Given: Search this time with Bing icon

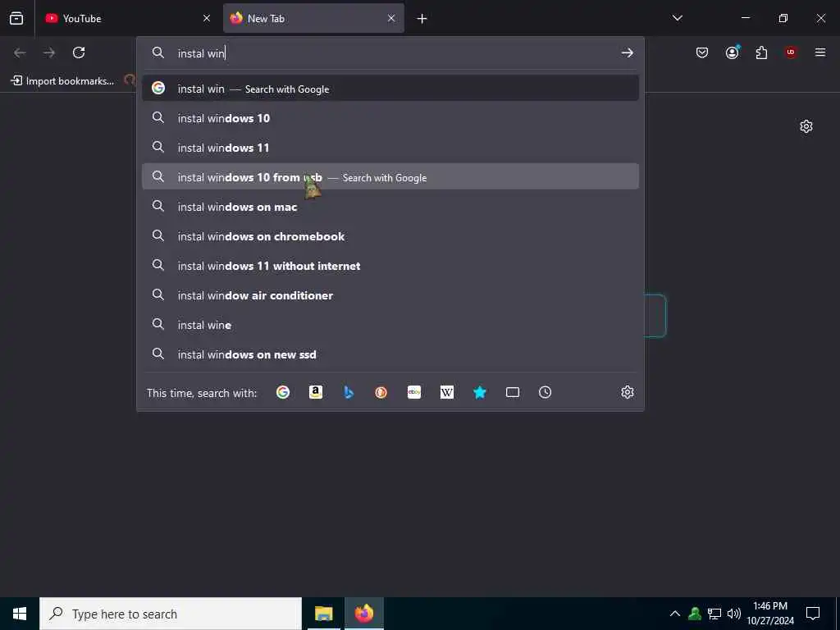Looking at the screenshot, I should tap(349, 392).
